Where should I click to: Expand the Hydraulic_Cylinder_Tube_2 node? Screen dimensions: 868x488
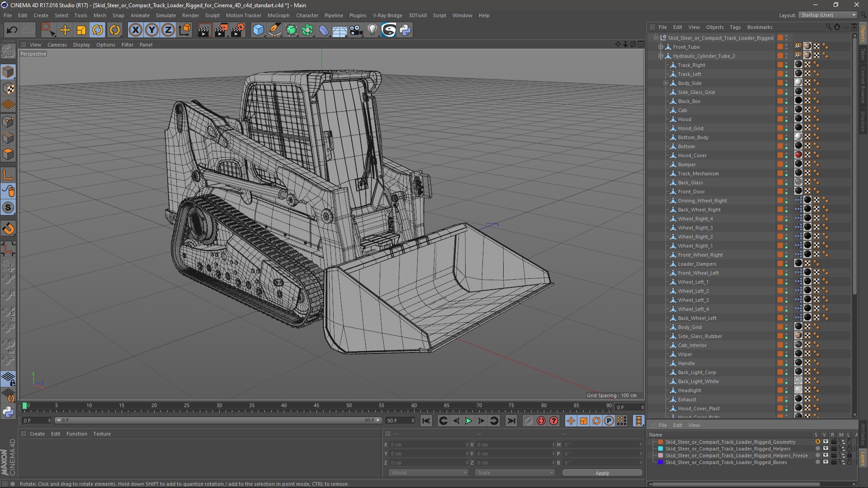coord(660,56)
